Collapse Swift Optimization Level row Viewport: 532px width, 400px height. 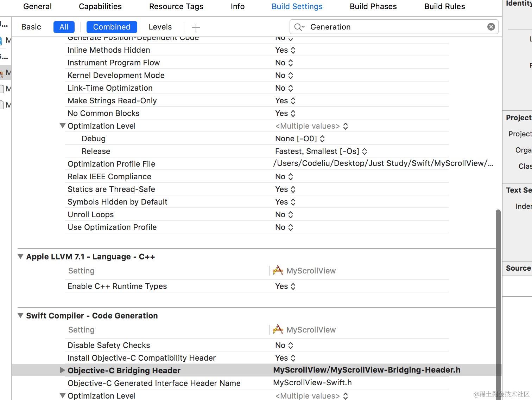(63, 395)
